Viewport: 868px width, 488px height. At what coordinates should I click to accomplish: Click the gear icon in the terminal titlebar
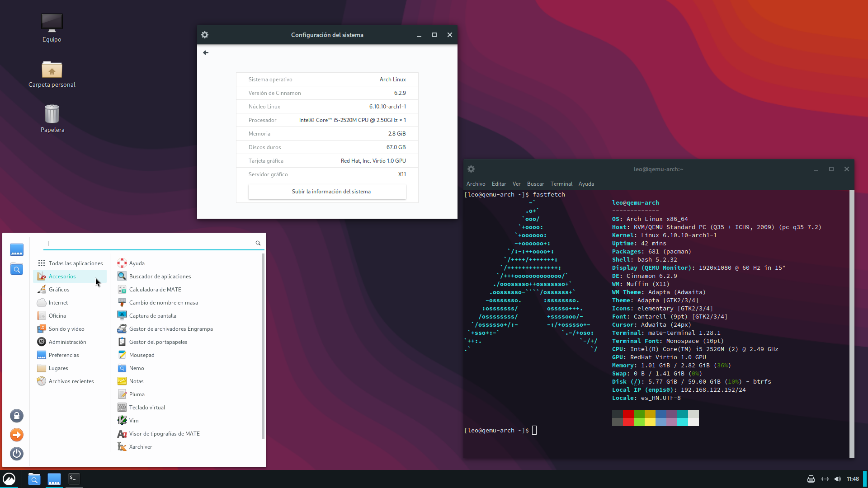coord(471,169)
